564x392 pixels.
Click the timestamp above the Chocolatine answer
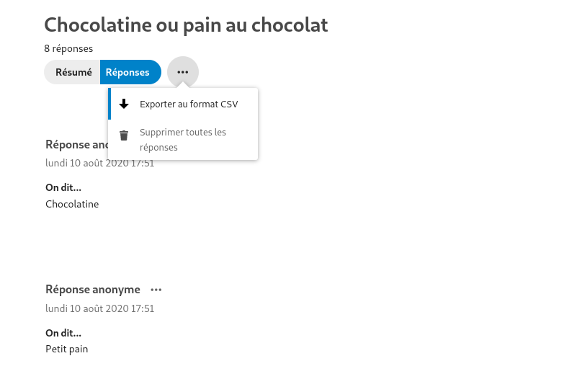pyautogui.click(x=99, y=163)
